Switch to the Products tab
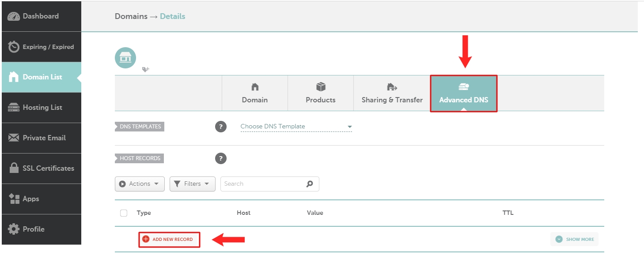644x255 pixels. pyautogui.click(x=321, y=93)
